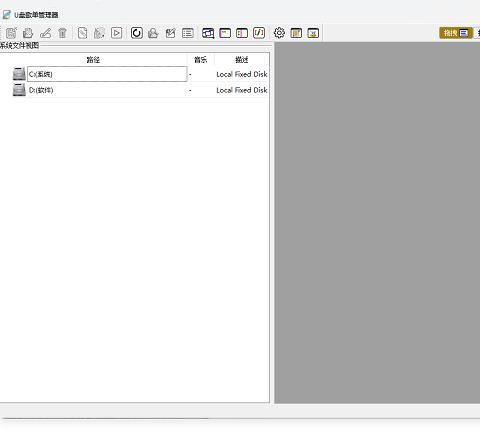Click the circular refresh arrow icon
Viewport: 480px width, 431px height.
[x=137, y=33]
